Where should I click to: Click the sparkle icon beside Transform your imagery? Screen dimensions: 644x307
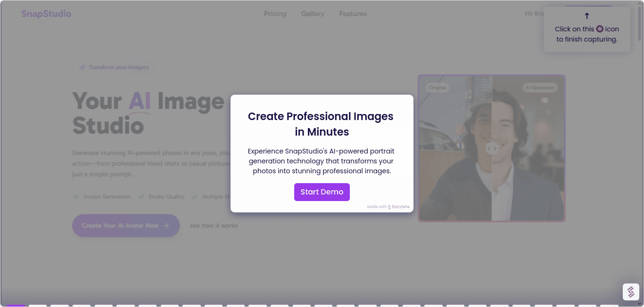tap(83, 67)
